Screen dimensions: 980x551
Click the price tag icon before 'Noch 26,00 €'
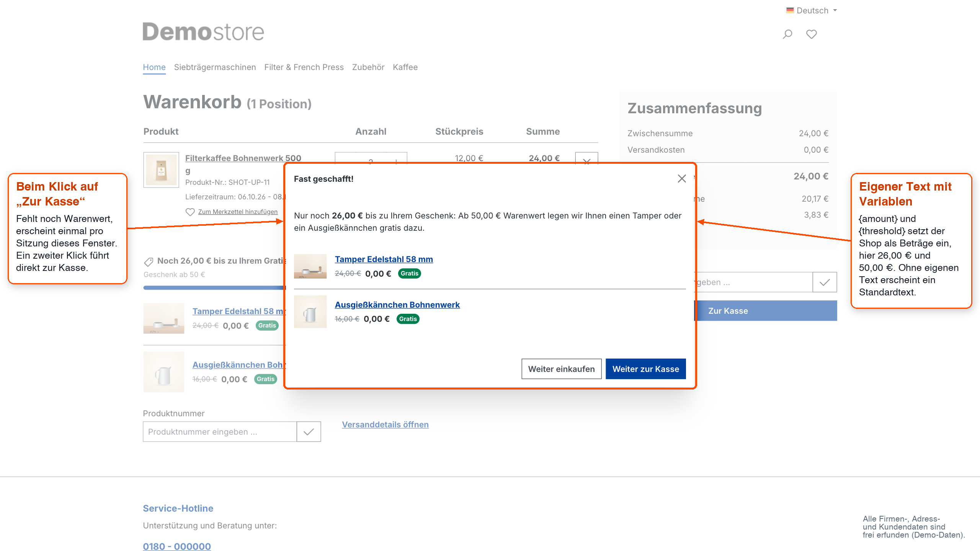point(149,262)
